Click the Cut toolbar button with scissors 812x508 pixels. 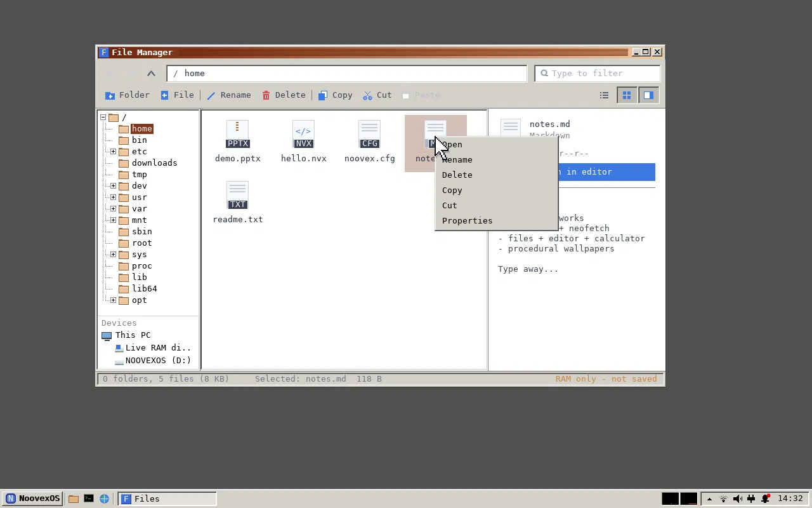click(377, 95)
